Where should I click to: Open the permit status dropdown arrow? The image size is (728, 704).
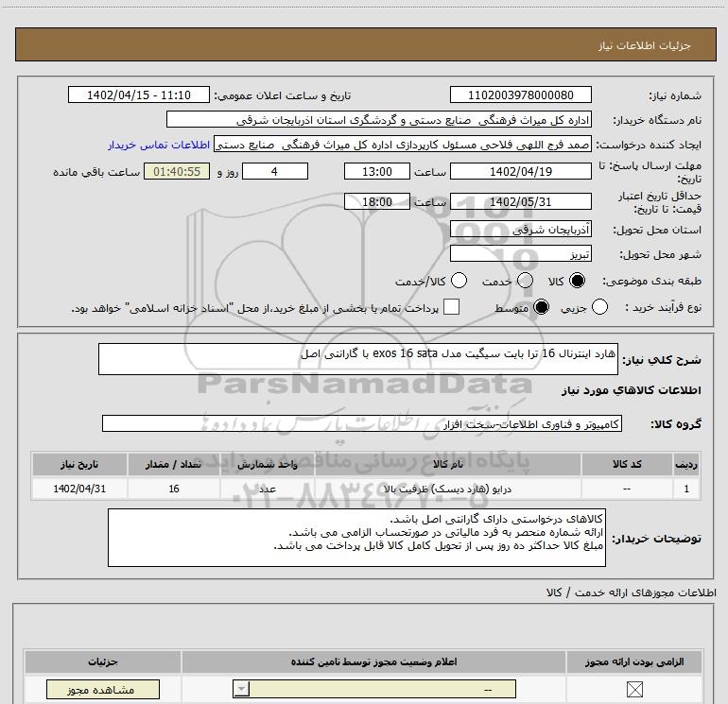click(x=241, y=689)
